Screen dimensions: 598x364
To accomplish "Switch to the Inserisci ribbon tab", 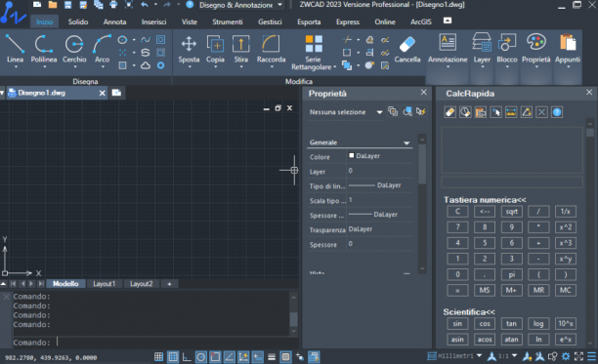I will coord(153,21).
